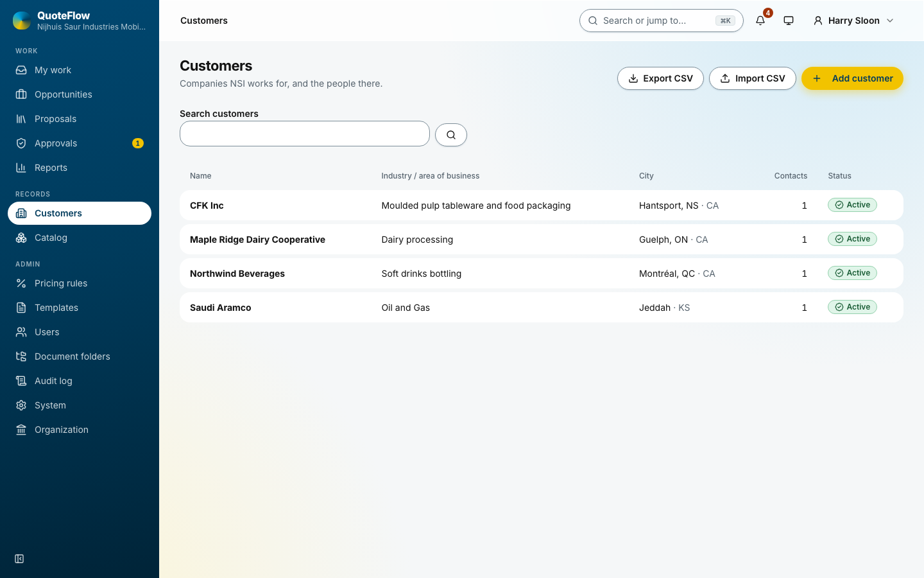This screenshot has width=924, height=578.
Task: Click the Oil and Gas industry cell
Action: 406,308
